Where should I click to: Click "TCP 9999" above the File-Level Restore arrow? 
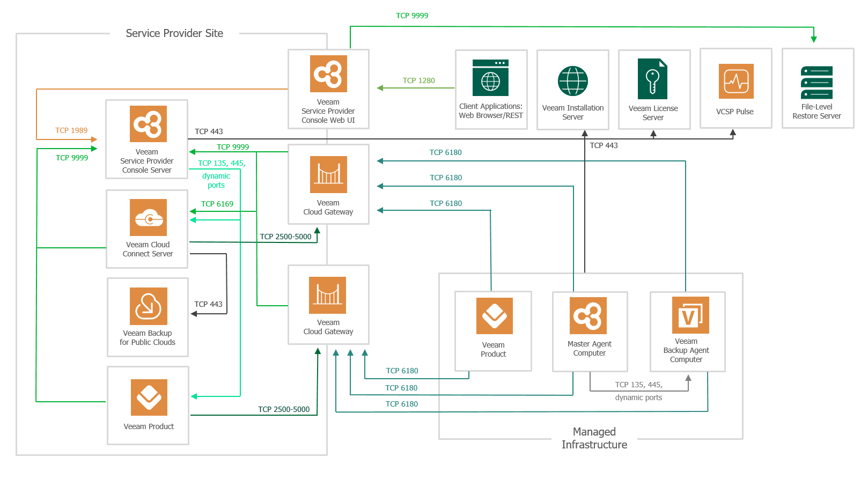click(x=412, y=16)
